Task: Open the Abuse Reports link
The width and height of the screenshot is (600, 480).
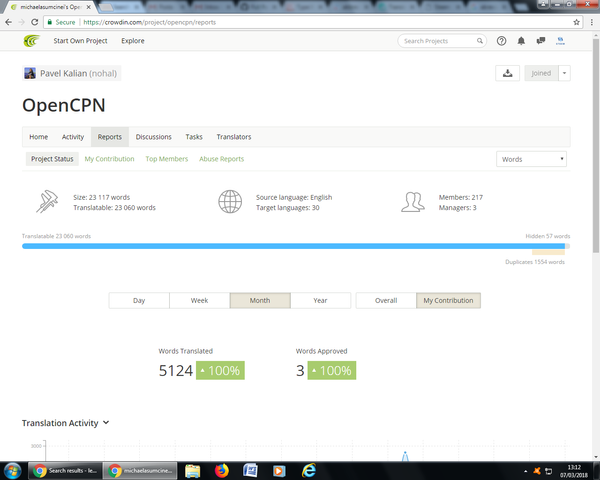Action: pos(222,159)
